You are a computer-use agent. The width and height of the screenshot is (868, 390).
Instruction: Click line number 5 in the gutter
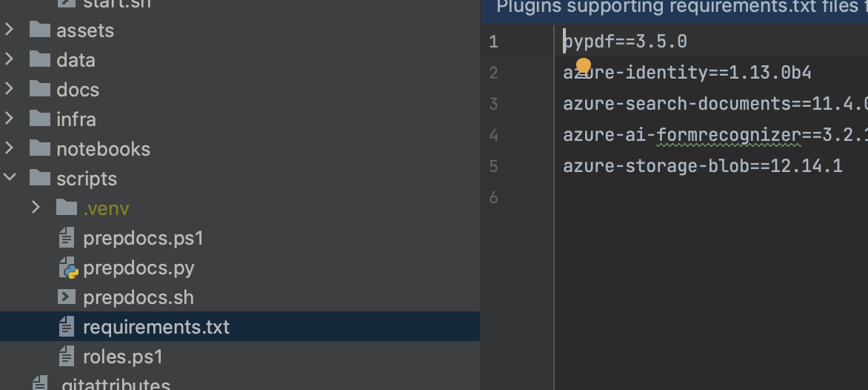pyautogui.click(x=493, y=166)
